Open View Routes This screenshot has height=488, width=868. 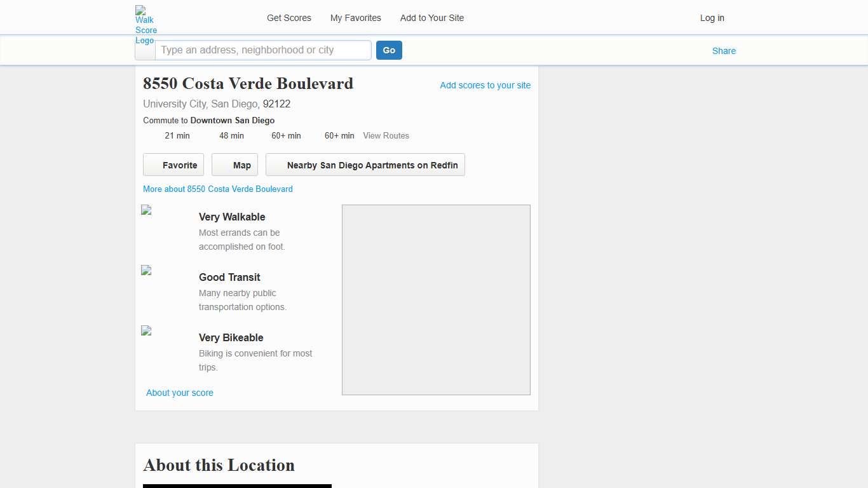coord(386,135)
